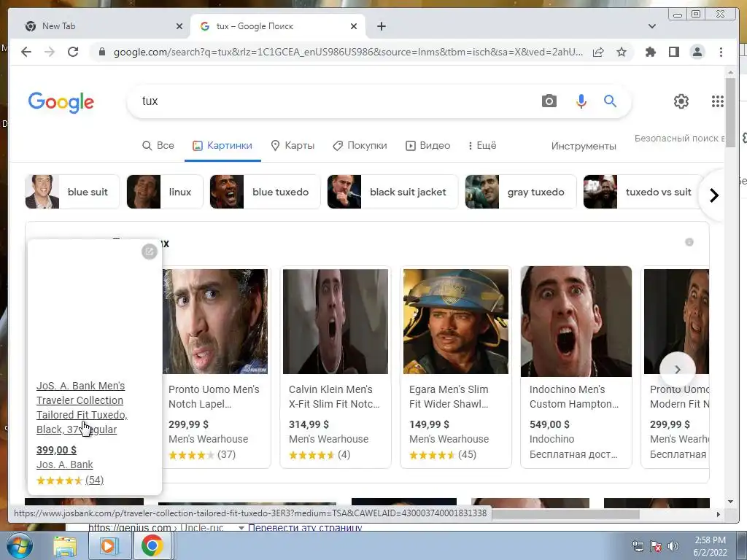Select the 'black suit jacket' chip
This screenshot has width=747, height=560.
coord(392,192)
